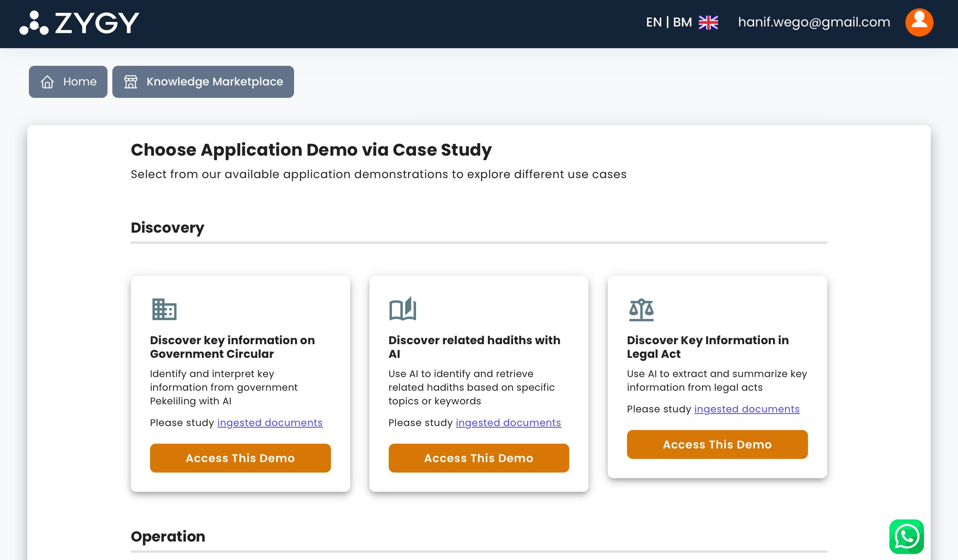Image resolution: width=958 pixels, height=560 pixels.
Task: Click the open book icon on hadiths card
Action: tap(402, 308)
